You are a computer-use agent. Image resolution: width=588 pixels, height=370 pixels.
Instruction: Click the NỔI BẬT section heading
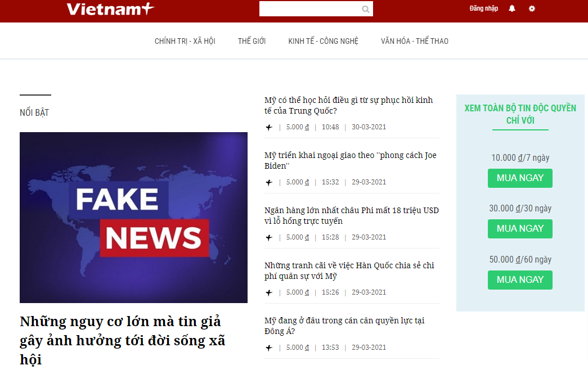[34, 112]
